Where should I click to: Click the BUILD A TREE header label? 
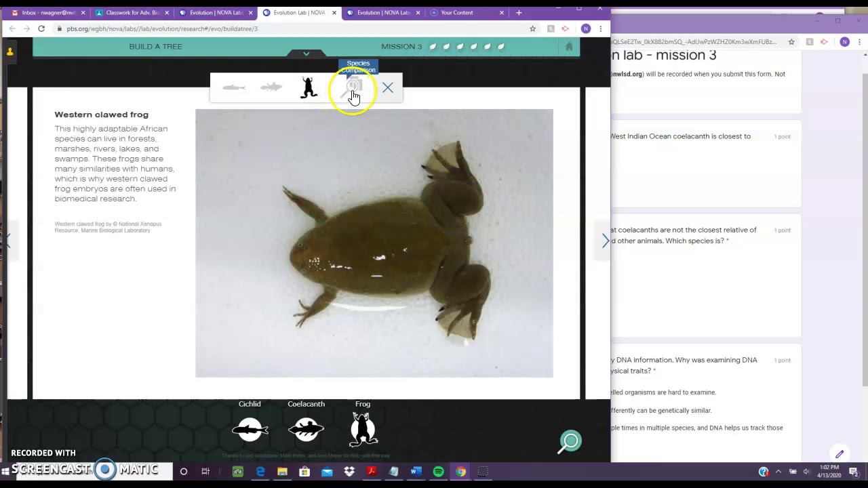(x=155, y=47)
